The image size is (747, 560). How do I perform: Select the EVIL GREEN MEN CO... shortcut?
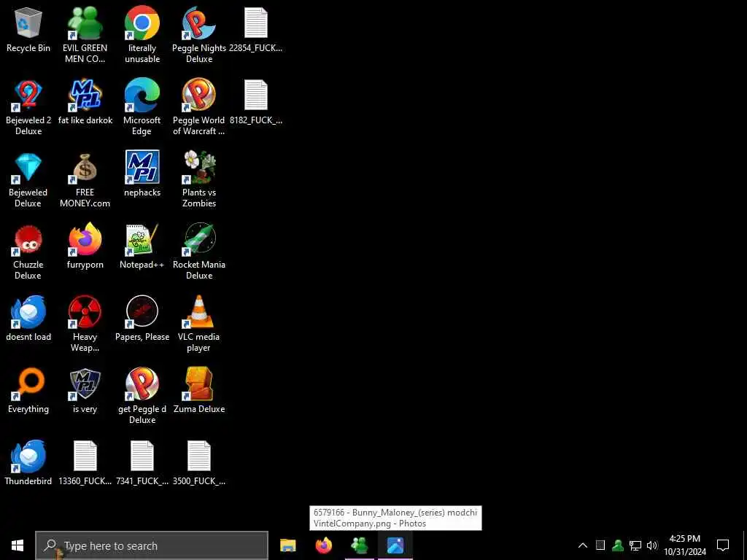(85, 35)
